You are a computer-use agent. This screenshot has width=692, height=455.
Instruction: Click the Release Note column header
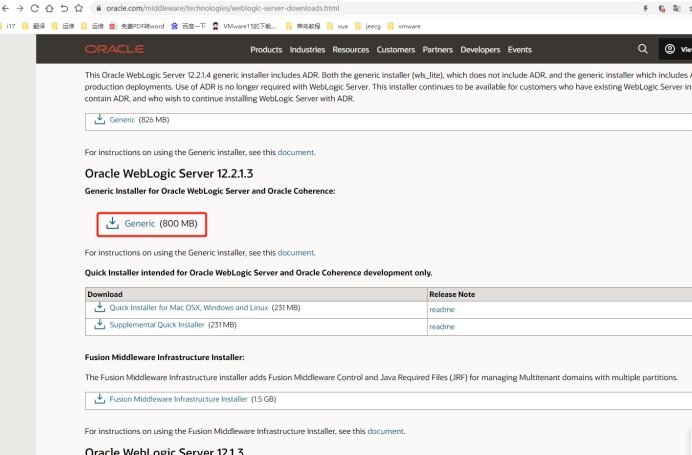pos(452,294)
